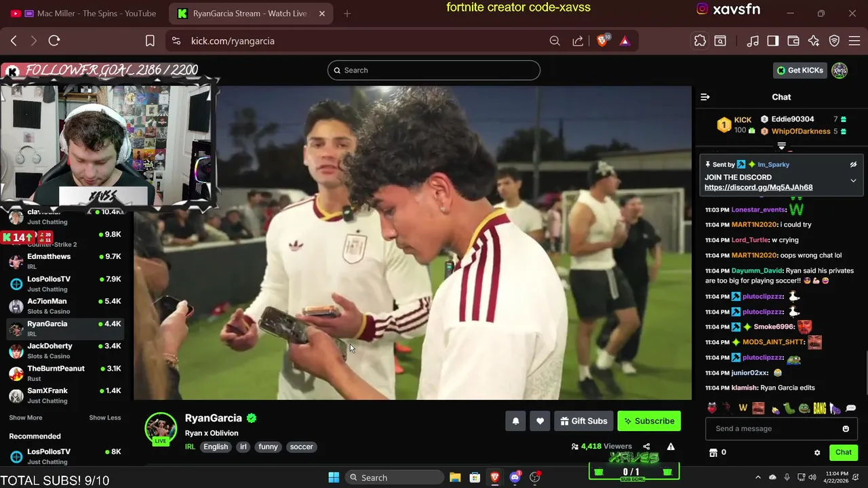Open the browser hamburger main menu
The image size is (868, 488).
[x=853, y=41]
